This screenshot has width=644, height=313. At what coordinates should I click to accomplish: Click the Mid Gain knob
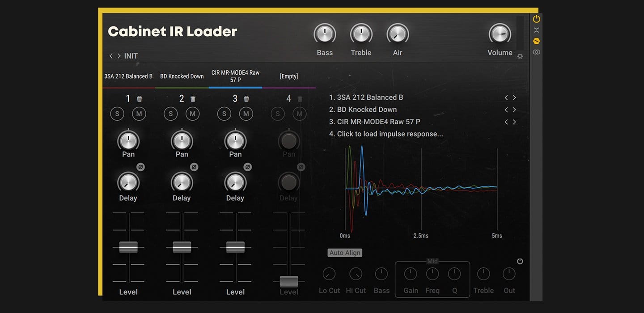[411, 274]
